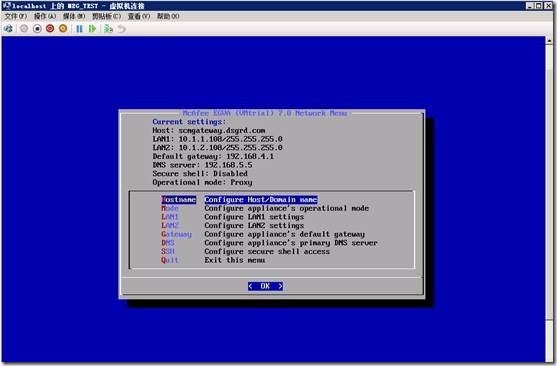Pause the virtual machine
Screen dimensions: 557x366
[x=80, y=28]
